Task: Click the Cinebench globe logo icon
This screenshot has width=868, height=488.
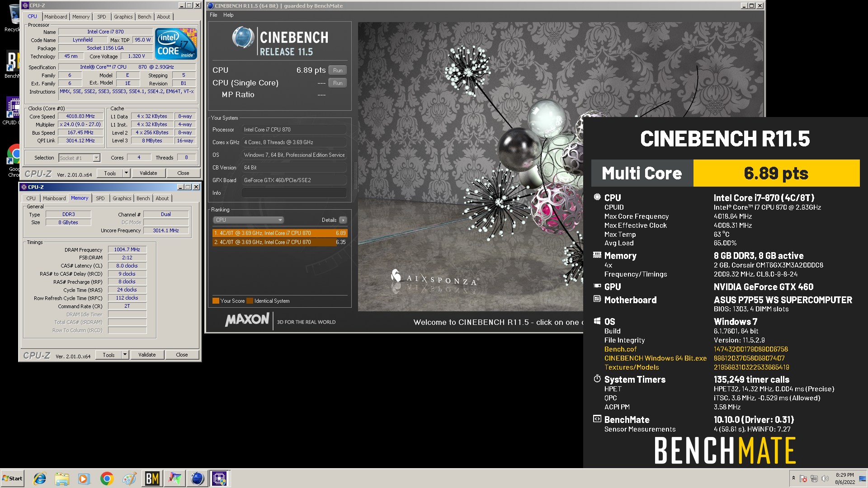Action: (x=243, y=38)
